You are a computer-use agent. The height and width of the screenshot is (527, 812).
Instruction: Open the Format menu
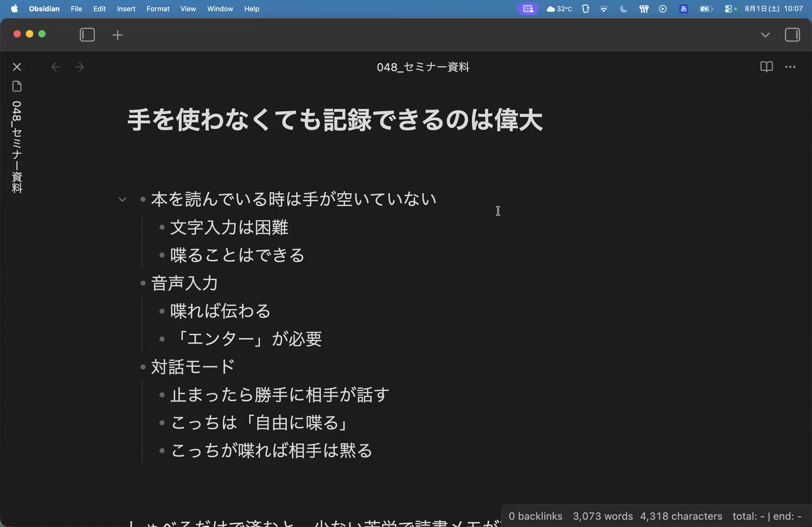coord(158,9)
